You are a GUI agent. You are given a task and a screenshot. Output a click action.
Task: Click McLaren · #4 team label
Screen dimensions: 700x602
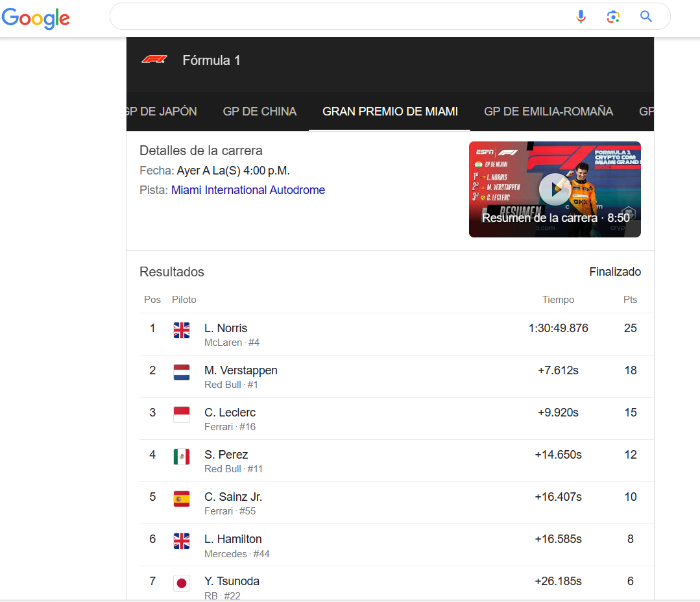(x=232, y=343)
